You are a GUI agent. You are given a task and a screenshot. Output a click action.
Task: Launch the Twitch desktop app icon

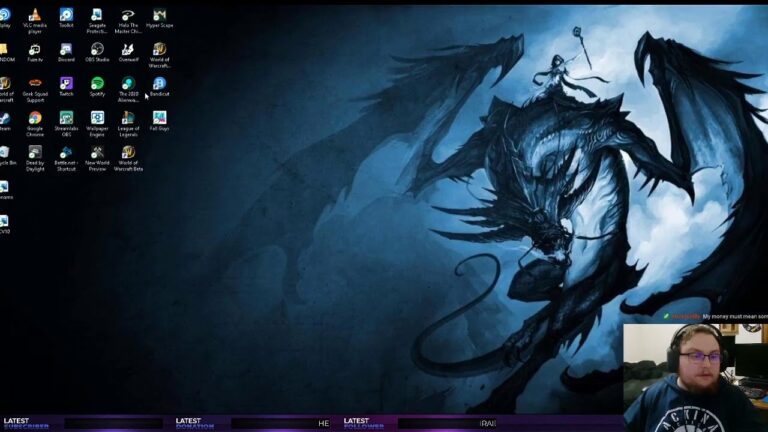coord(66,87)
